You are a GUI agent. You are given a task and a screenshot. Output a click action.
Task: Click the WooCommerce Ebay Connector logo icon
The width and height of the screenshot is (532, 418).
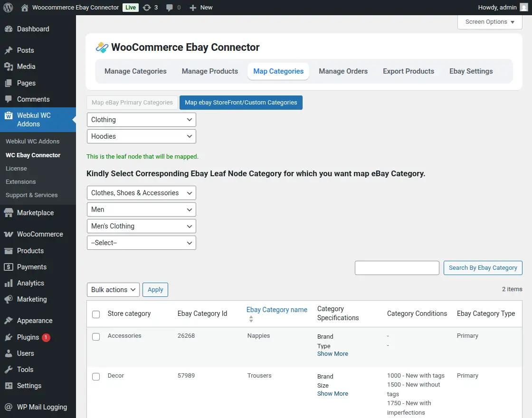coord(102,47)
